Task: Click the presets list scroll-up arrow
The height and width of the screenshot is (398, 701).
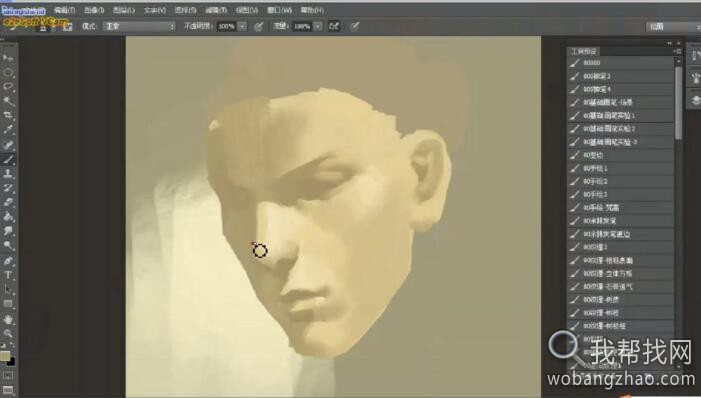Action: click(x=678, y=61)
